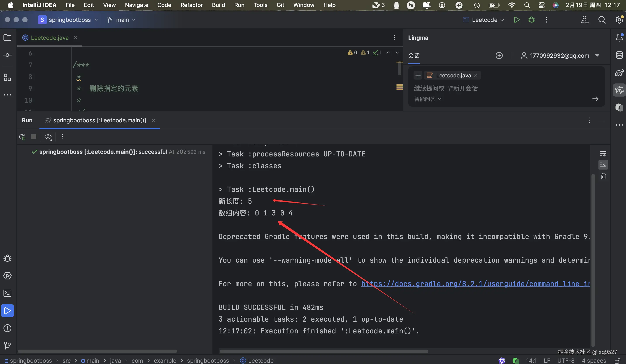Image resolution: width=626 pixels, height=364 pixels.
Task: Open Structure tool window icon
Action: point(7,78)
